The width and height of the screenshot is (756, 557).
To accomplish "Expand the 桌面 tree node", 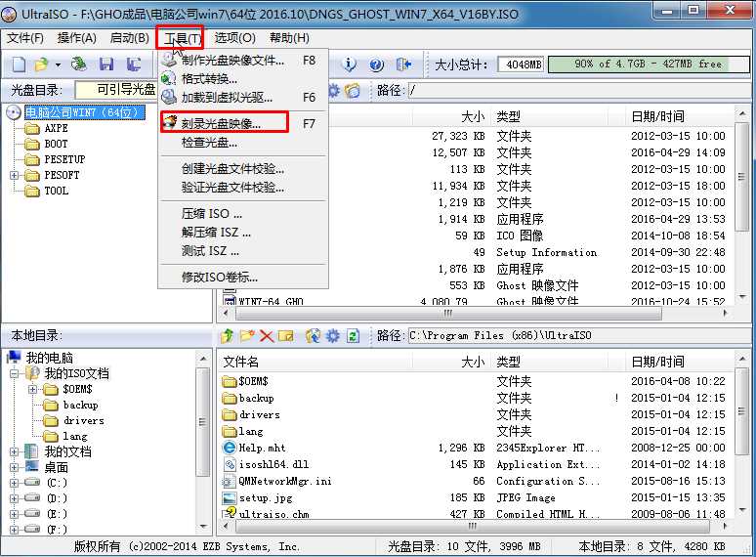I will coord(14,467).
